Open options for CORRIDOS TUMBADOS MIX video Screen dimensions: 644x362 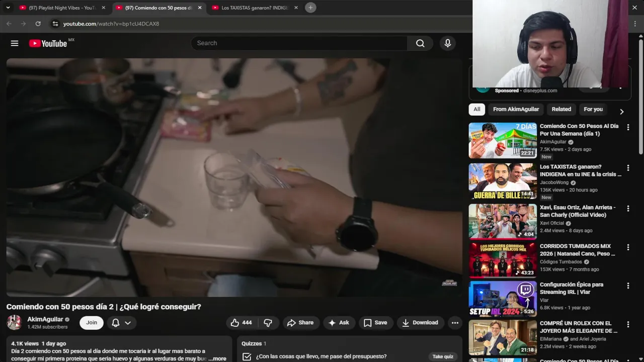click(x=628, y=247)
